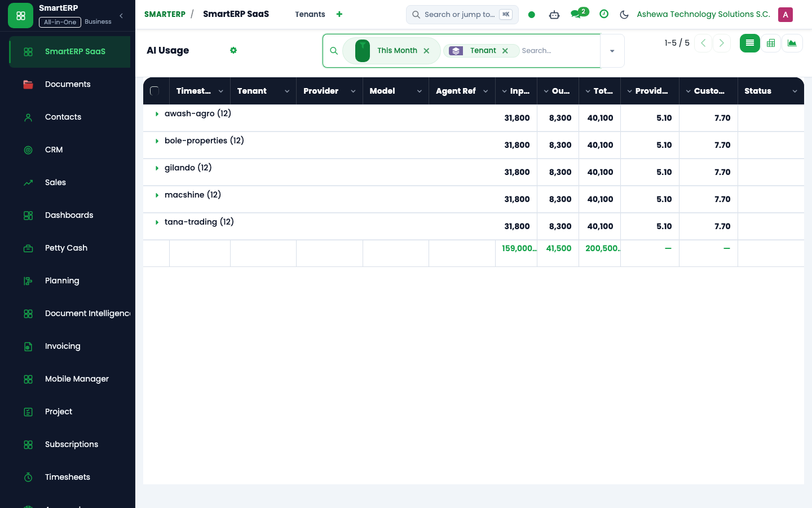
Task: Open the SmartERP apps grid icon
Action: pos(21,16)
